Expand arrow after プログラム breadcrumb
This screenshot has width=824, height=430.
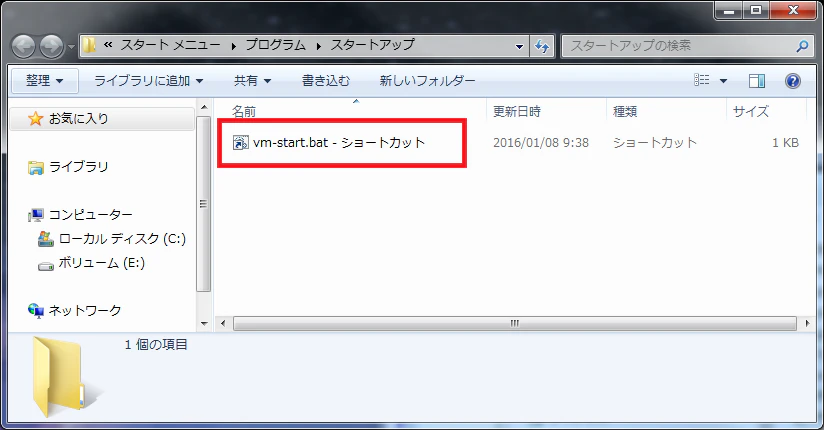(318, 46)
